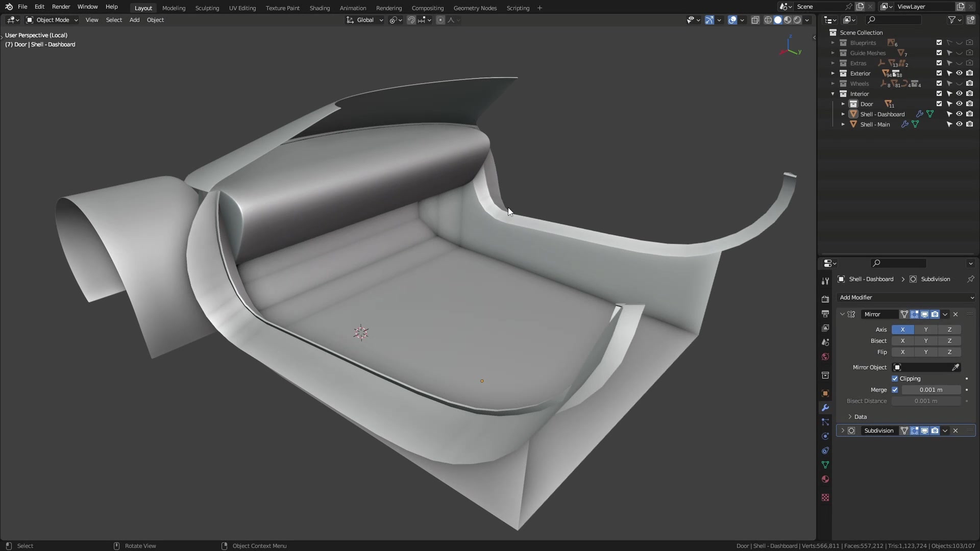Open the Output properties tab
980x551 pixels.
coord(825,314)
